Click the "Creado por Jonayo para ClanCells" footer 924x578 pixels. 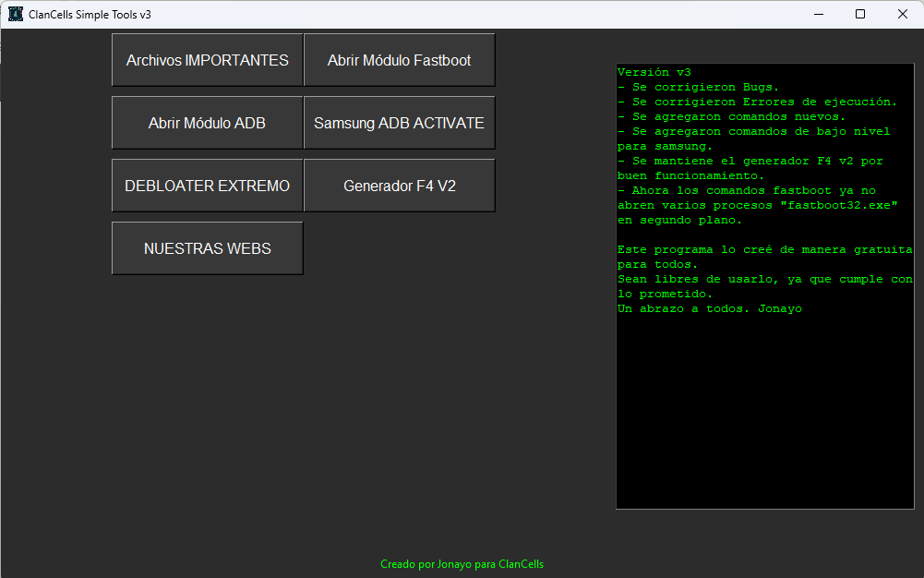tap(468, 564)
